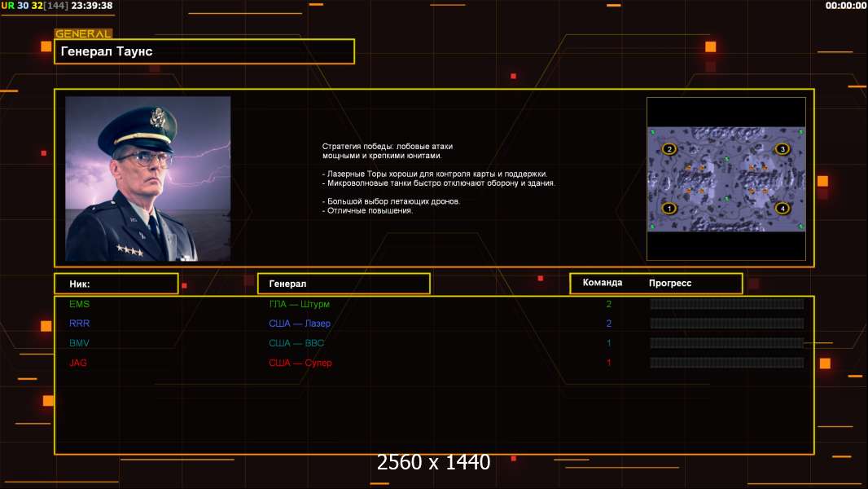Viewport: 868px width, 489px height.
Task: Click the 00:00:00 timer readout
Action: (x=846, y=6)
